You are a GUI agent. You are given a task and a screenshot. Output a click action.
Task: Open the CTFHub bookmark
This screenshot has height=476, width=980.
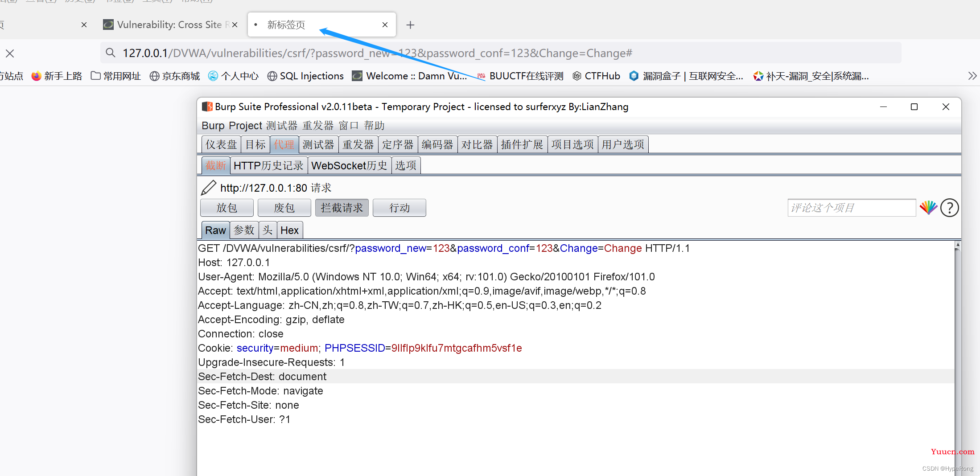596,76
